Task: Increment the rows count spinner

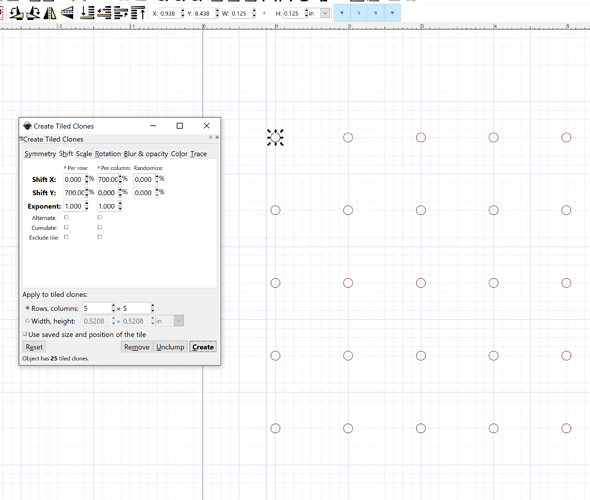Action: pos(113,306)
